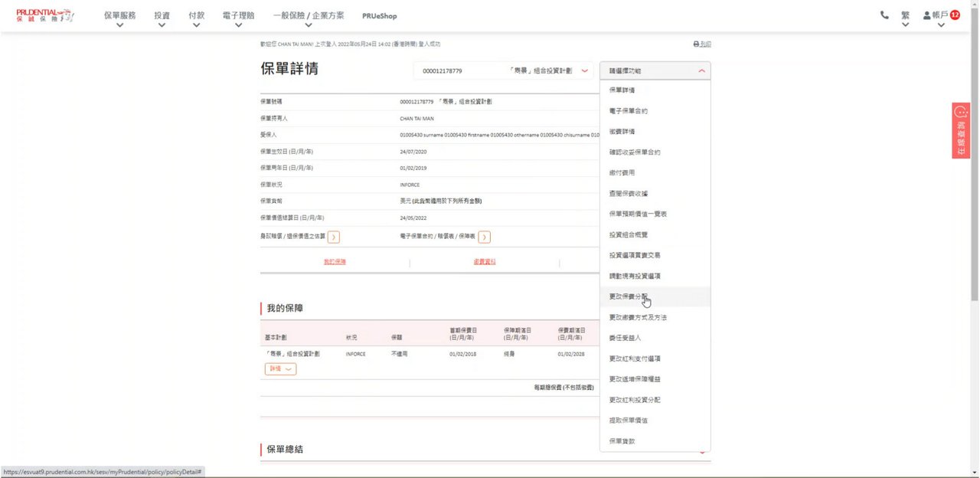Viewport: 980px width, 478px height.
Task: Click the Prudential logo in the header
Action: pyautogui.click(x=44, y=15)
